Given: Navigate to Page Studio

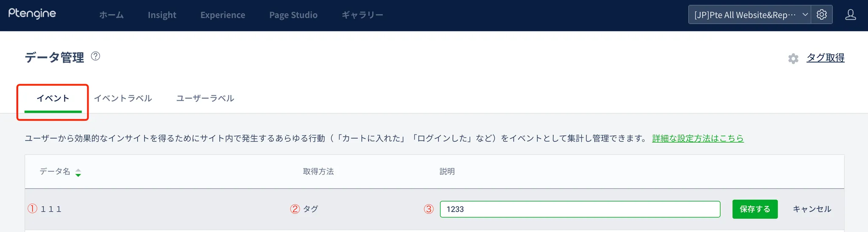Looking at the screenshot, I should [293, 15].
